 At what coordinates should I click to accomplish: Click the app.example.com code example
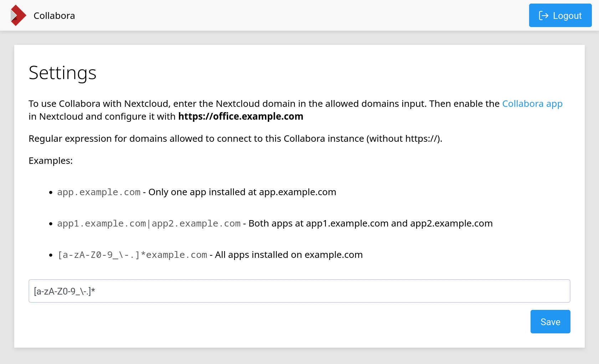[x=99, y=192]
